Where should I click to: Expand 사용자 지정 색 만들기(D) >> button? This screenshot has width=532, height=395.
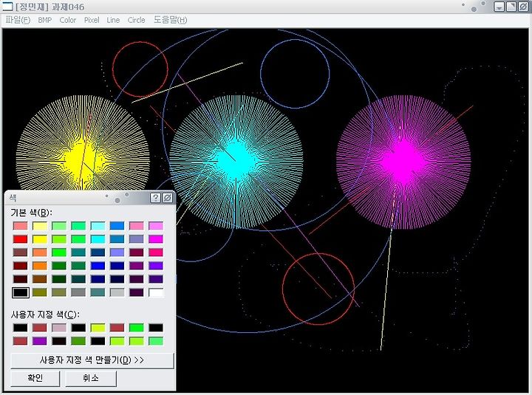pyautogui.click(x=92, y=360)
